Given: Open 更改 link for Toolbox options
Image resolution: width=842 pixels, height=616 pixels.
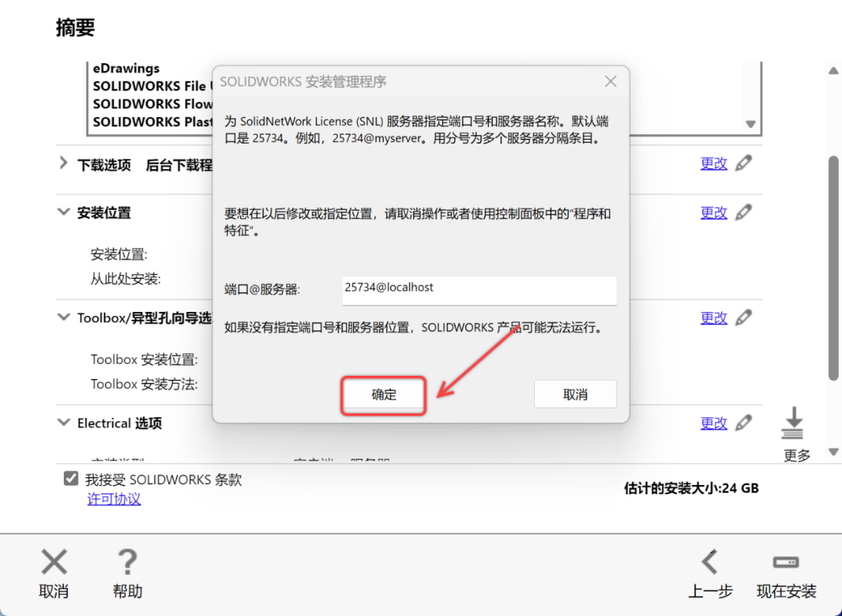Looking at the screenshot, I should [x=713, y=318].
